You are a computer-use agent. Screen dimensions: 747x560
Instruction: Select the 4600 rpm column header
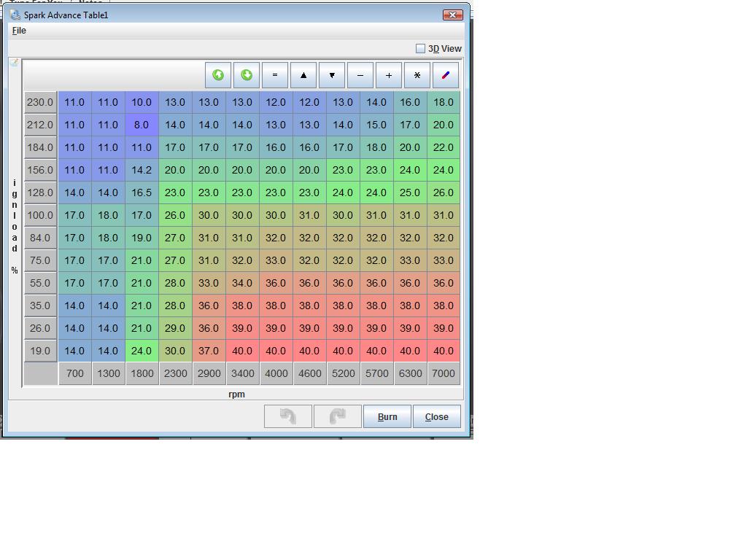click(x=309, y=374)
